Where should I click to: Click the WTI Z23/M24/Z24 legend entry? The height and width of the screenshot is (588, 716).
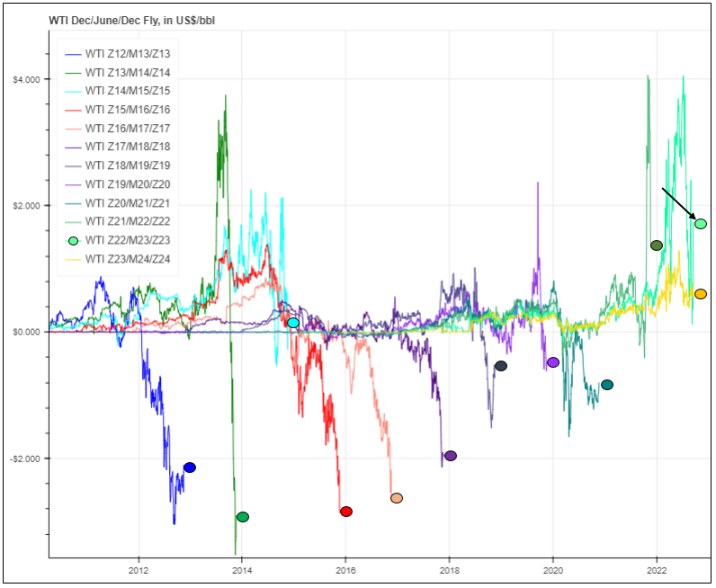[118, 259]
